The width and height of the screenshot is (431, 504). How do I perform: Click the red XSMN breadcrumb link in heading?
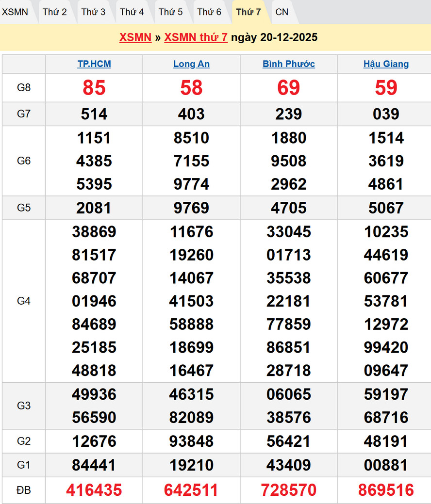[135, 37]
